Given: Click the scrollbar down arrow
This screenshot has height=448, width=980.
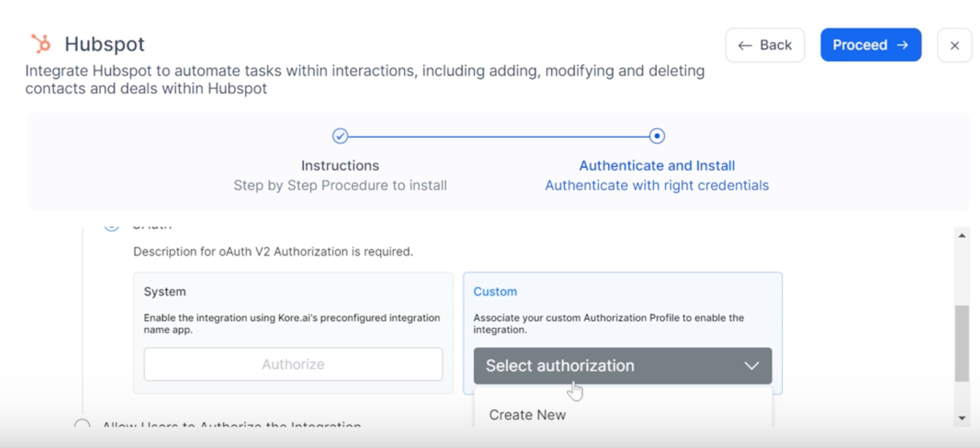Looking at the screenshot, I should pos(962,418).
